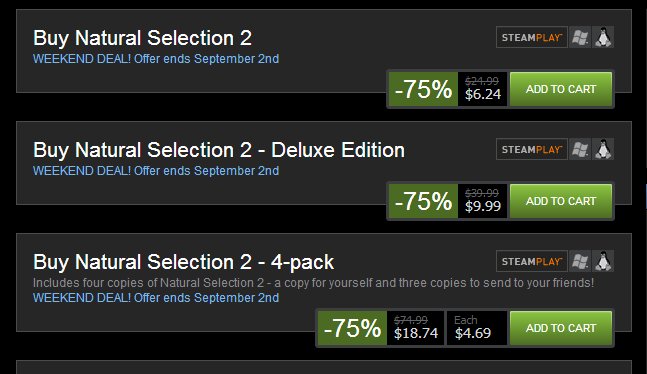This screenshot has width=647, height=374.
Task: Click Linux penguin icon on Deluxe Edition
Action: tap(603, 149)
